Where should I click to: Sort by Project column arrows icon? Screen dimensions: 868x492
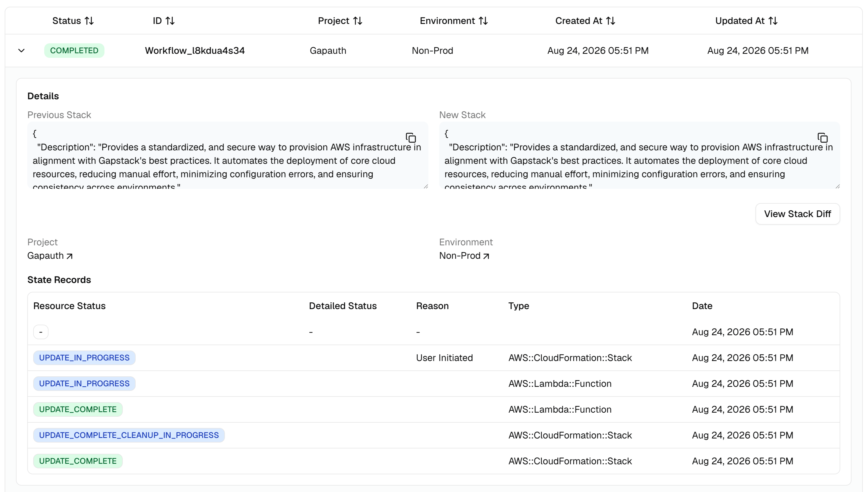[x=358, y=21]
